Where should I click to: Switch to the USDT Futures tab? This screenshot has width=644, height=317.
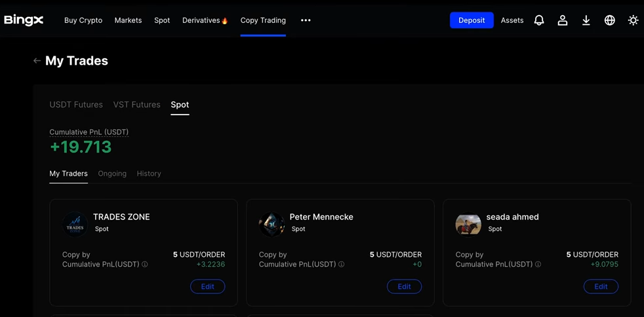[76, 105]
